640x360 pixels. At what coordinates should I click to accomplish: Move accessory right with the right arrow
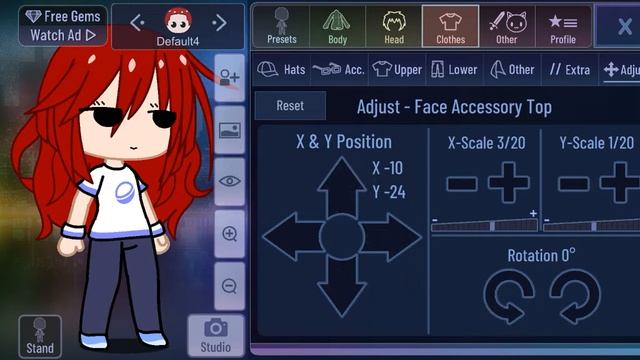click(391, 237)
